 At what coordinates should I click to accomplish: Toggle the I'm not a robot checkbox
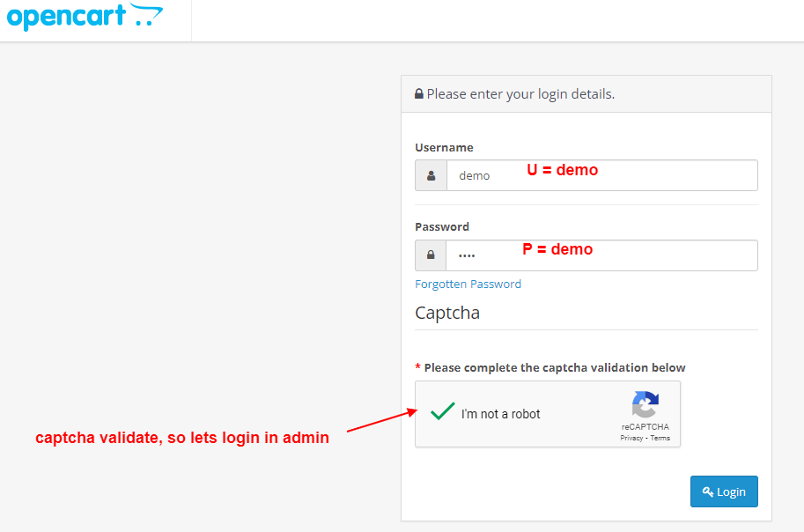point(442,411)
